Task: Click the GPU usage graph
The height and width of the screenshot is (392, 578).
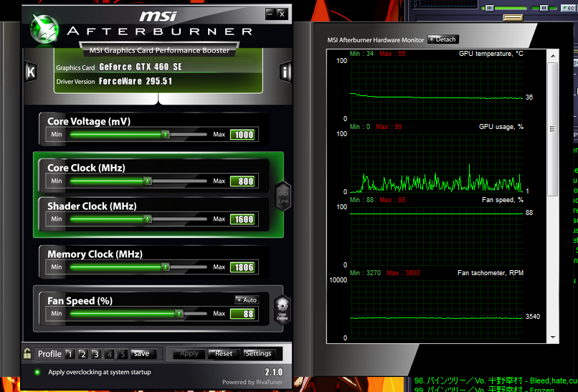Action: [x=437, y=163]
